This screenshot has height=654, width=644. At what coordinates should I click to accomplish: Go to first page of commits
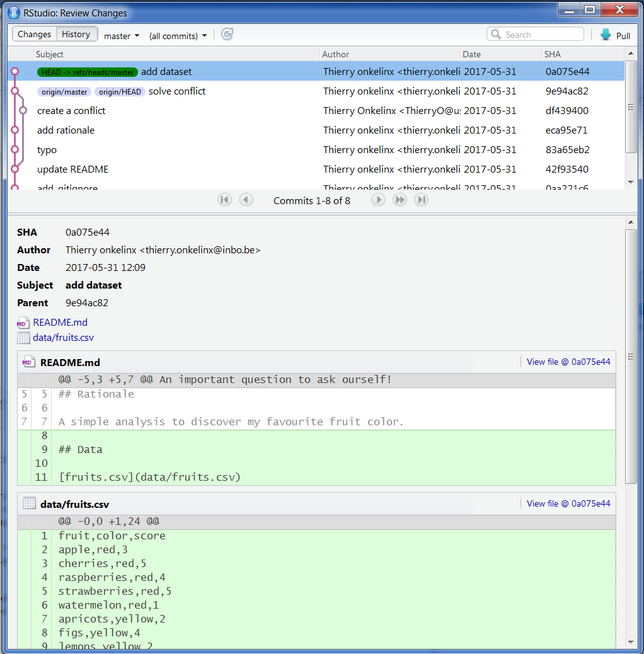pos(224,200)
